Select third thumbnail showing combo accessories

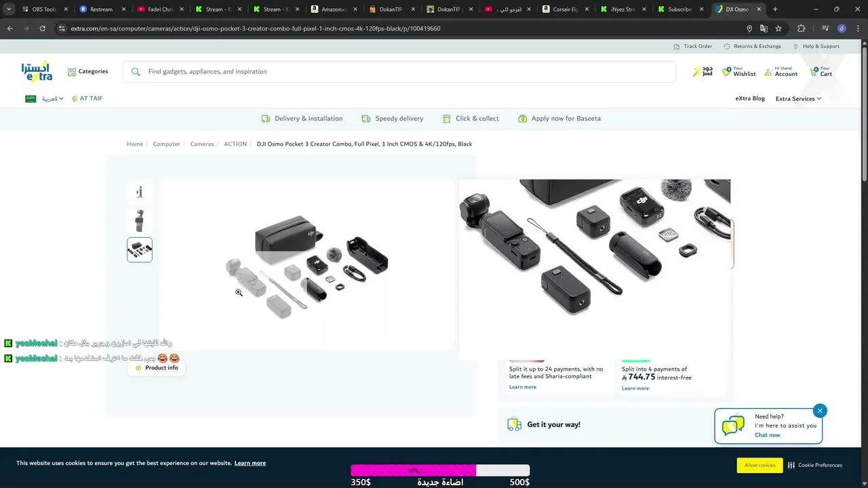pos(140,250)
